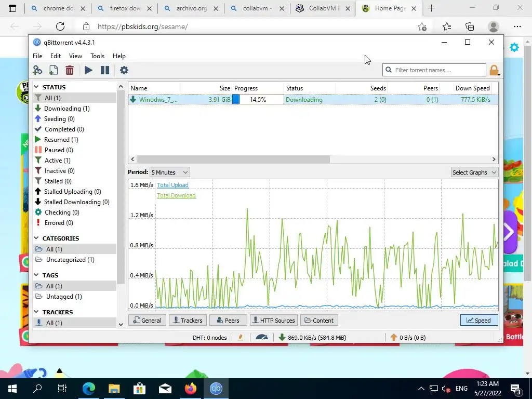Click the Edge refresh icon
Viewport: 532px width, 399px height.
pos(60,26)
